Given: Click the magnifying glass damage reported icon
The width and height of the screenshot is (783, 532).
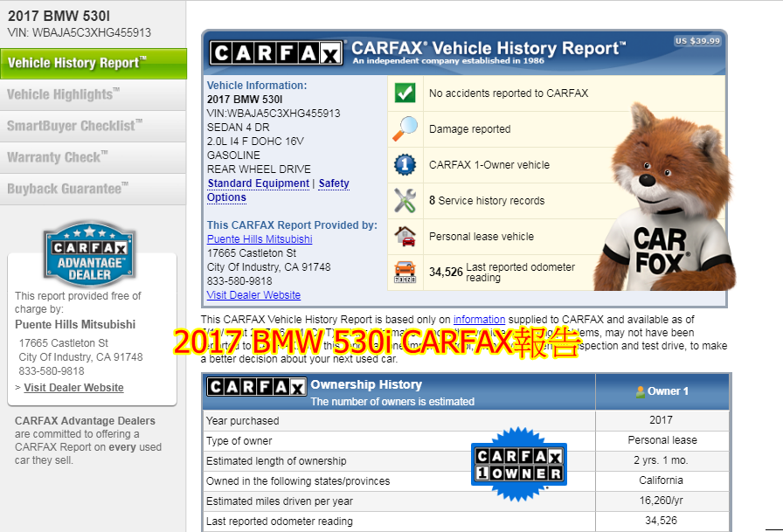Looking at the screenshot, I should point(405,128).
